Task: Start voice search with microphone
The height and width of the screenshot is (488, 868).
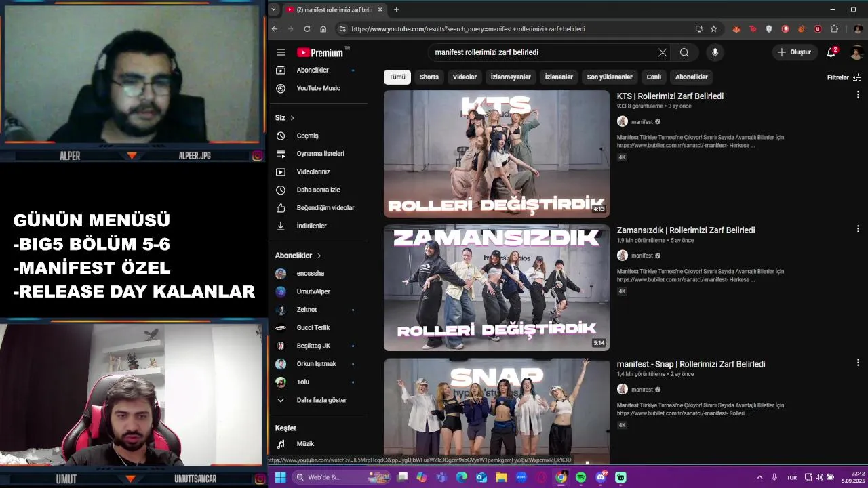Action: point(715,52)
